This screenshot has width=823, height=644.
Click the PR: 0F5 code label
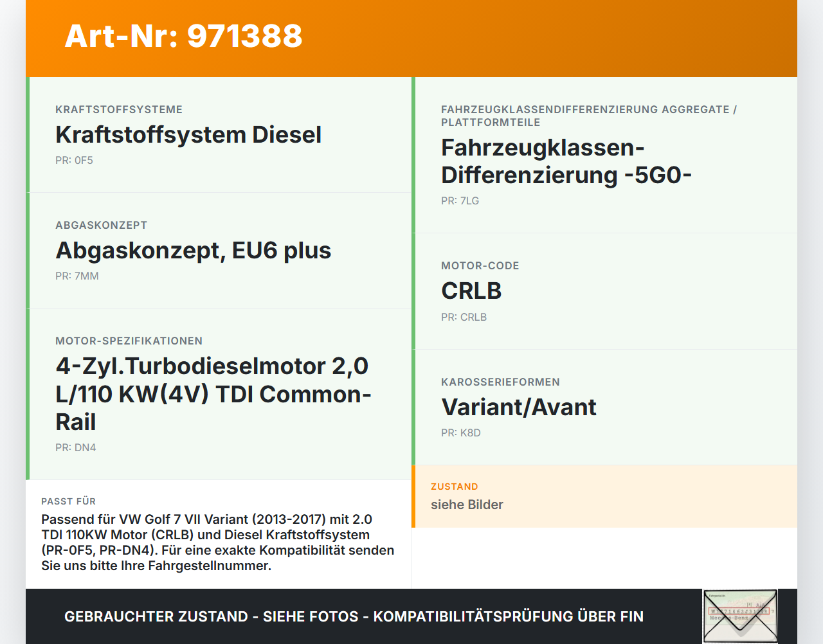74,160
